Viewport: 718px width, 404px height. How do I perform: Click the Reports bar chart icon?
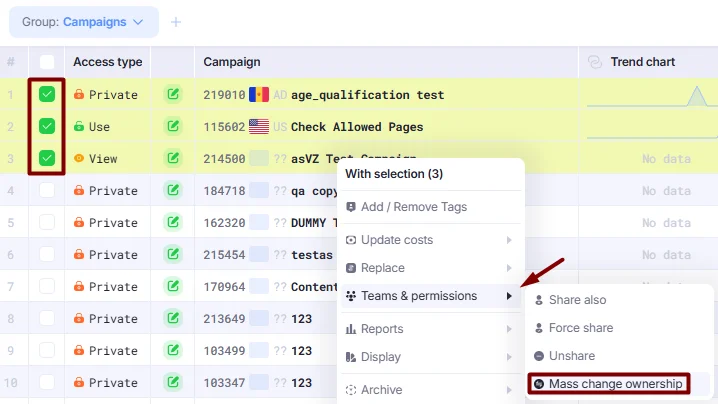click(x=351, y=329)
